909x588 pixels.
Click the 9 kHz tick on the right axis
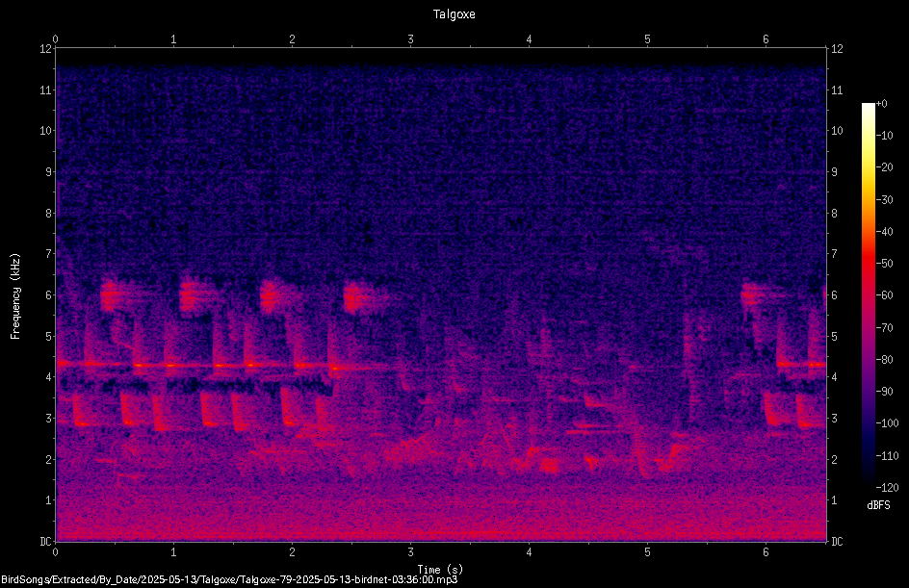834,172
